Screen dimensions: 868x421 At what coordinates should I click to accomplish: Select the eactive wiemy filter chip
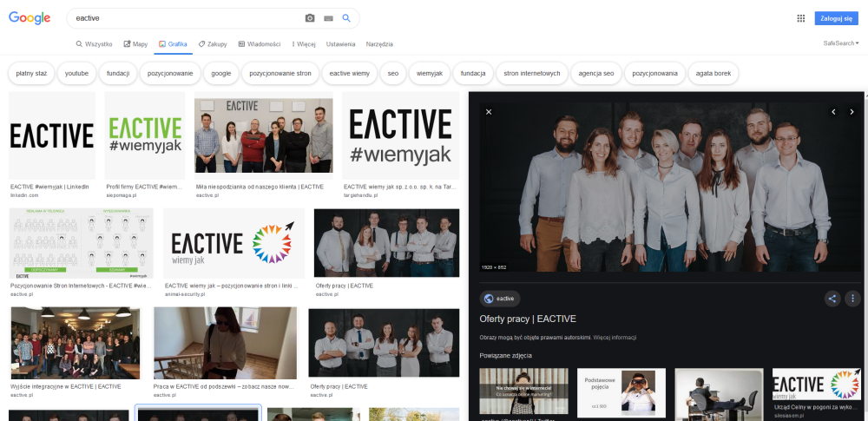(349, 73)
